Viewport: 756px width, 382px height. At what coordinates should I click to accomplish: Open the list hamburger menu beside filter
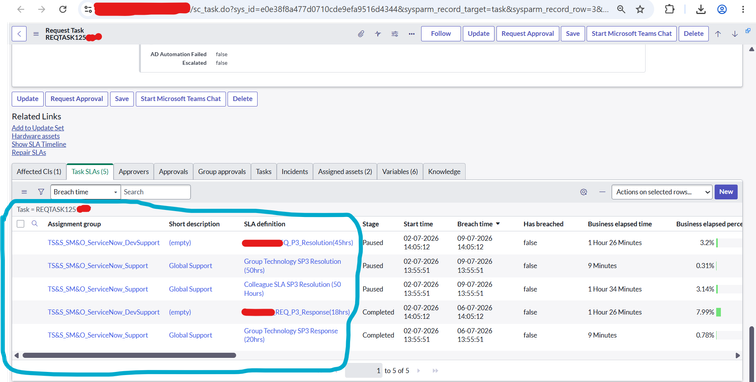24,192
